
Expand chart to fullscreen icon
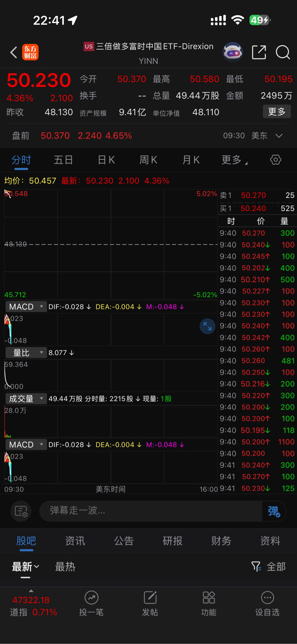207,326
